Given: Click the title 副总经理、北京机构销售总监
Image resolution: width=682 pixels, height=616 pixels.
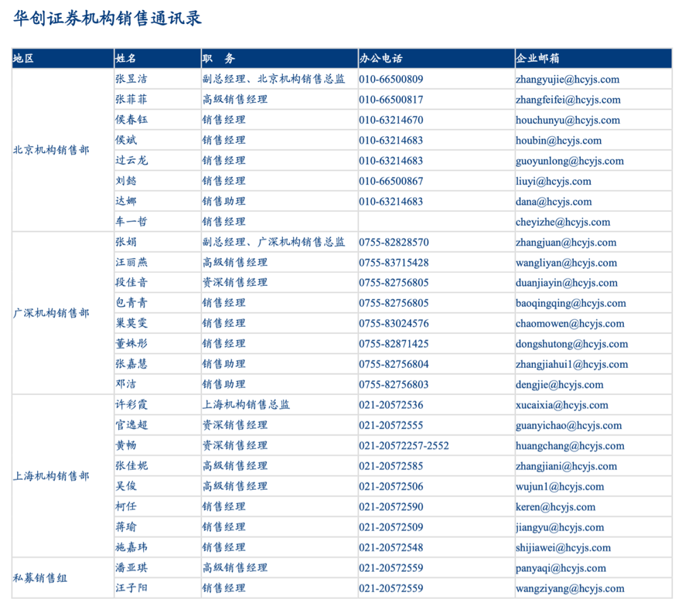Looking at the screenshot, I should (x=273, y=79).
